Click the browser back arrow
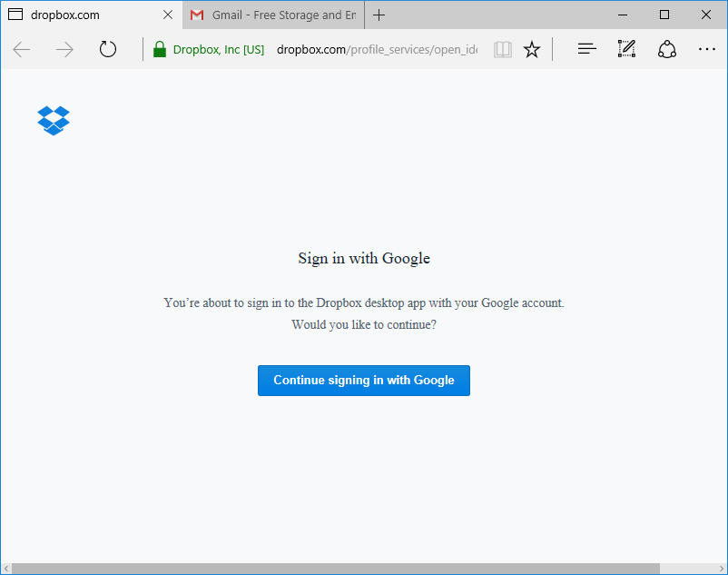 tap(22, 49)
